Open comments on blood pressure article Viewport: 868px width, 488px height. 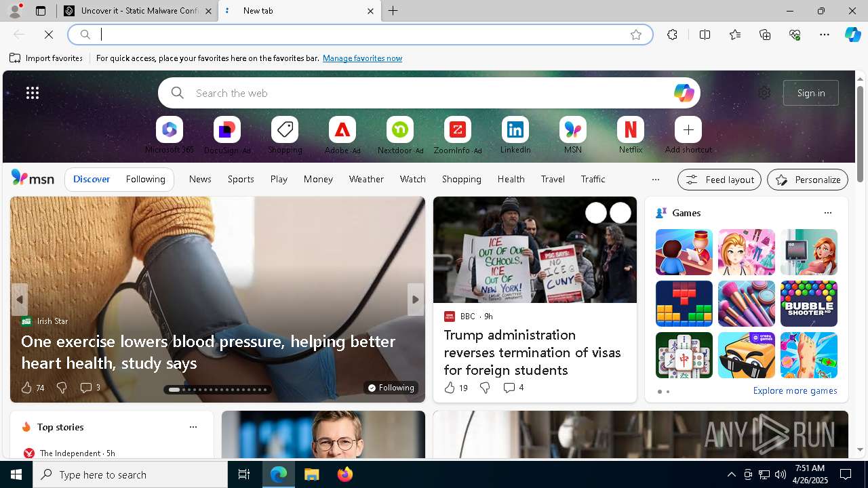90,388
